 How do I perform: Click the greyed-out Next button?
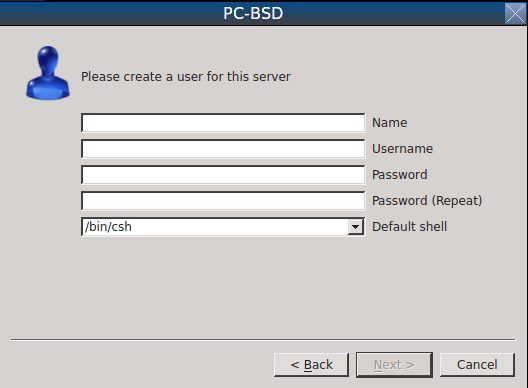[394, 365]
